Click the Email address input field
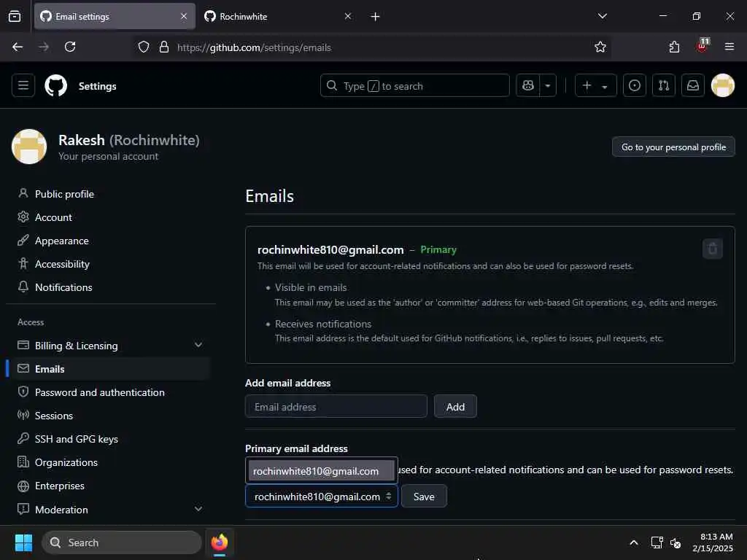 point(336,406)
